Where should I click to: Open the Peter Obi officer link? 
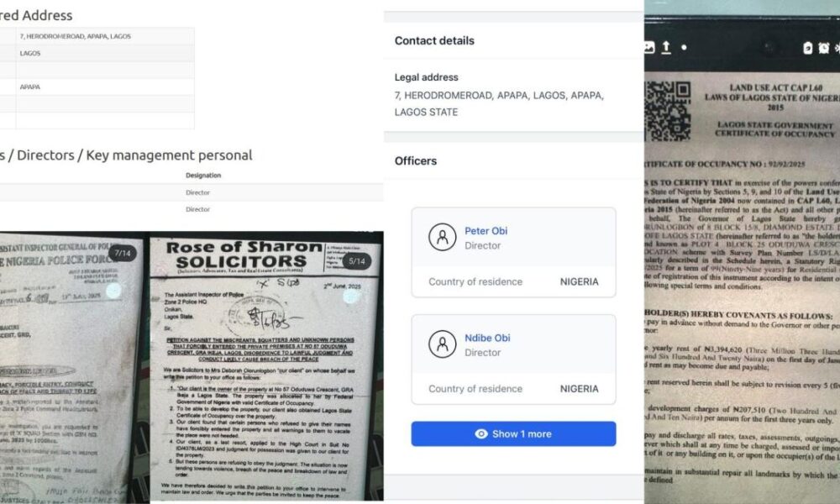tap(486, 231)
